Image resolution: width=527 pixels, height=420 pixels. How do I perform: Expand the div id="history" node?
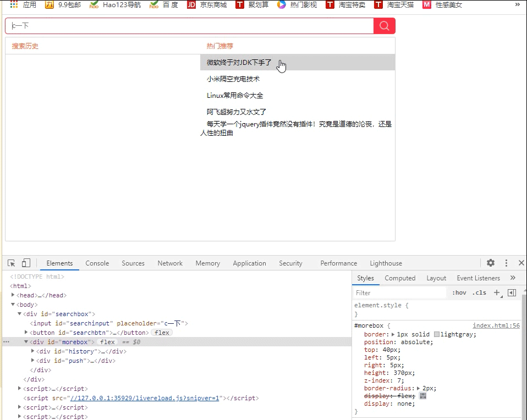[33, 351]
